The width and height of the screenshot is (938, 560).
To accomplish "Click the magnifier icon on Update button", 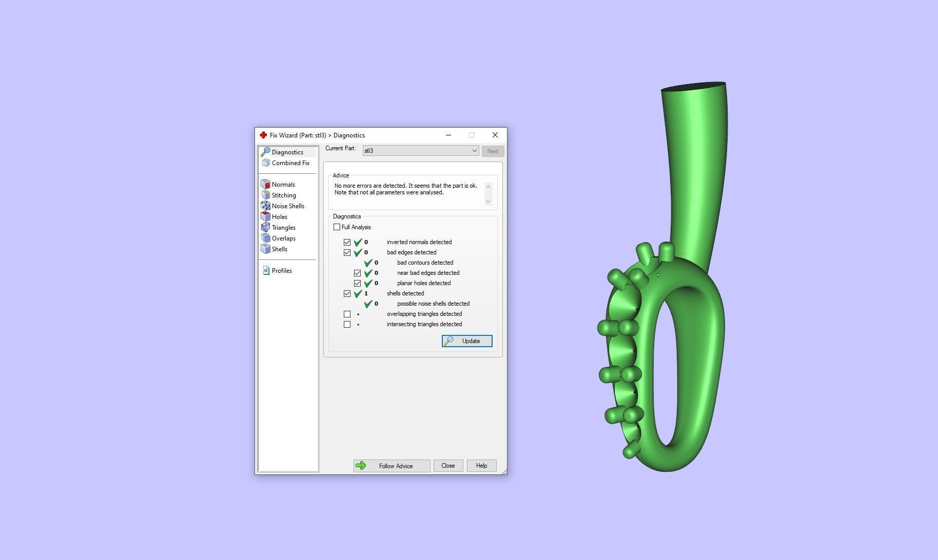I will pyautogui.click(x=448, y=341).
